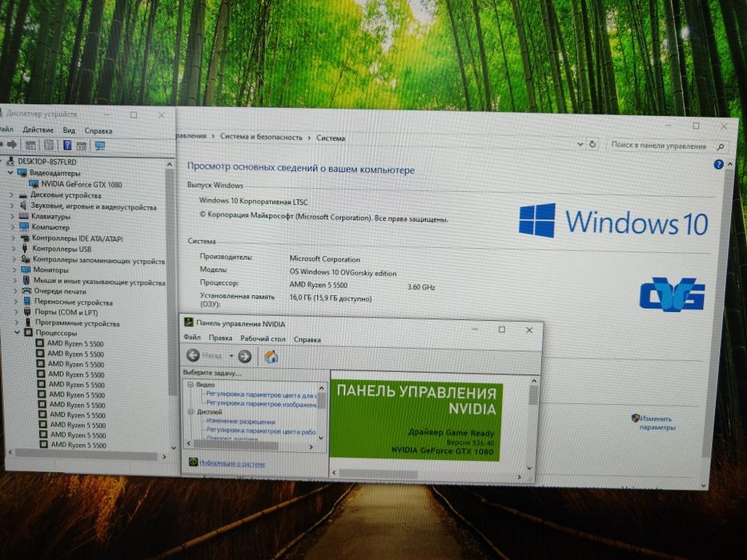Viewport: 747px width, 560px height.
Task: Collapse the Видео node in NVIDIA task tree
Action: click(191, 384)
